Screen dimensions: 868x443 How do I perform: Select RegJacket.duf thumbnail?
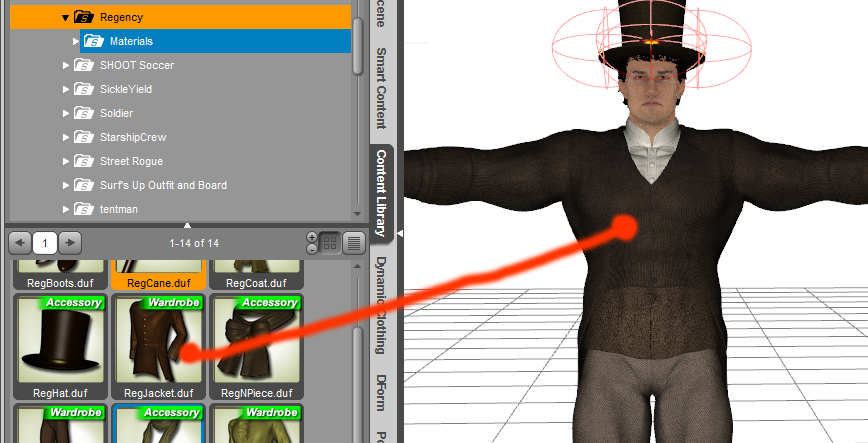158,347
